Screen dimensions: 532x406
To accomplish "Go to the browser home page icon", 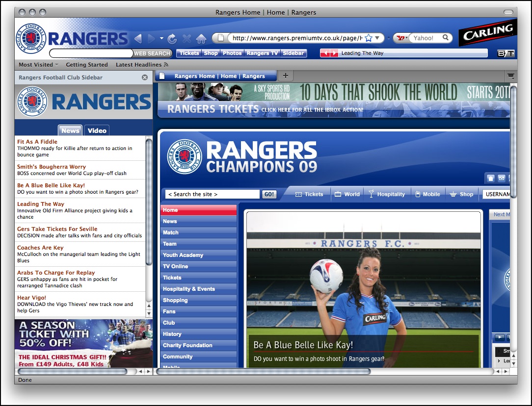I will click(201, 39).
